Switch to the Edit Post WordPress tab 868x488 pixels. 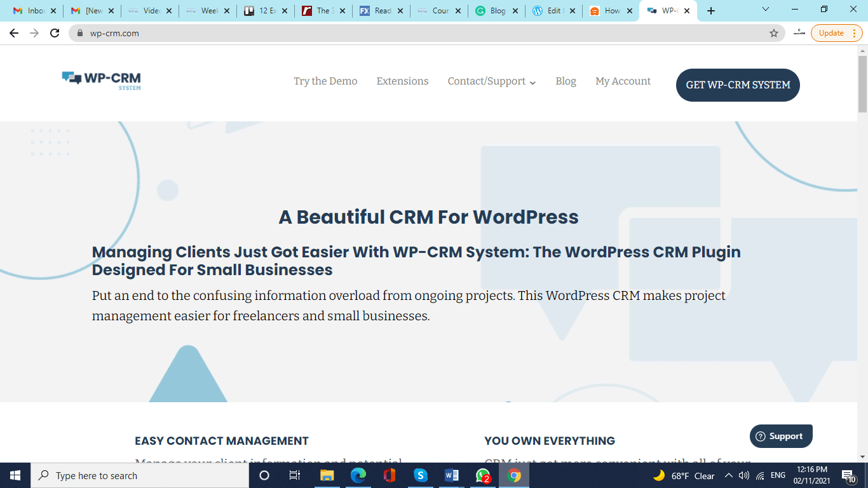tap(550, 10)
